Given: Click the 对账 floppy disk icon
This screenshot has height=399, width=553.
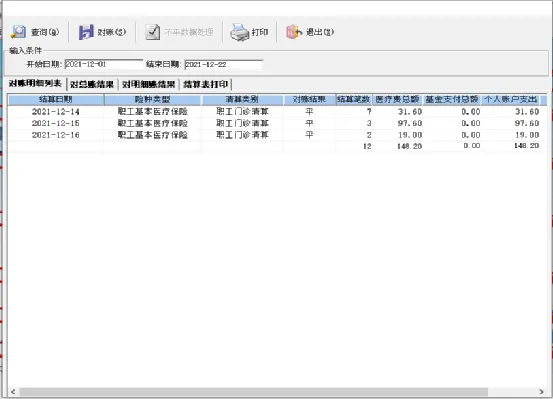Looking at the screenshot, I should (x=86, y=32).
